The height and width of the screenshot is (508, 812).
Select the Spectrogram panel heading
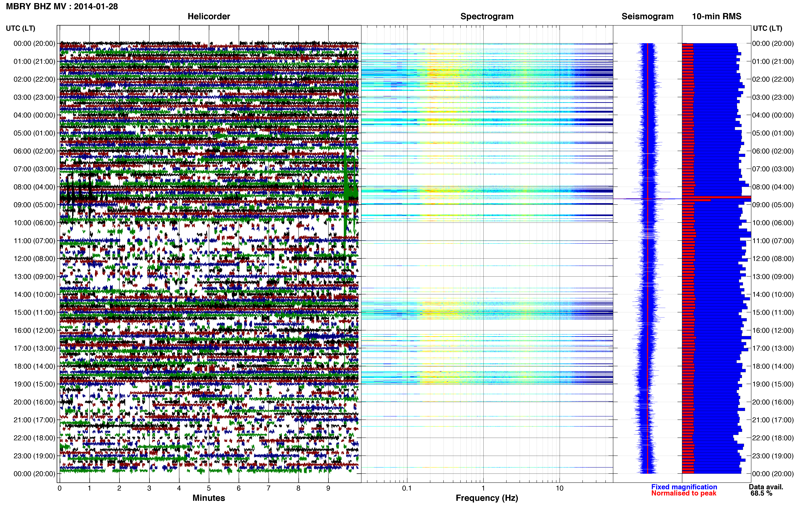(x=487, y=16)
